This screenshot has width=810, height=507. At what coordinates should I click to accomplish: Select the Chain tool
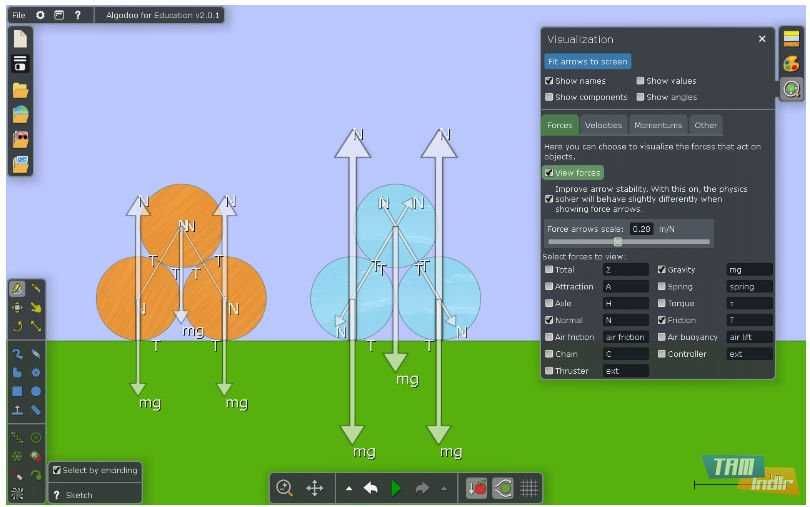coord(36,410)
